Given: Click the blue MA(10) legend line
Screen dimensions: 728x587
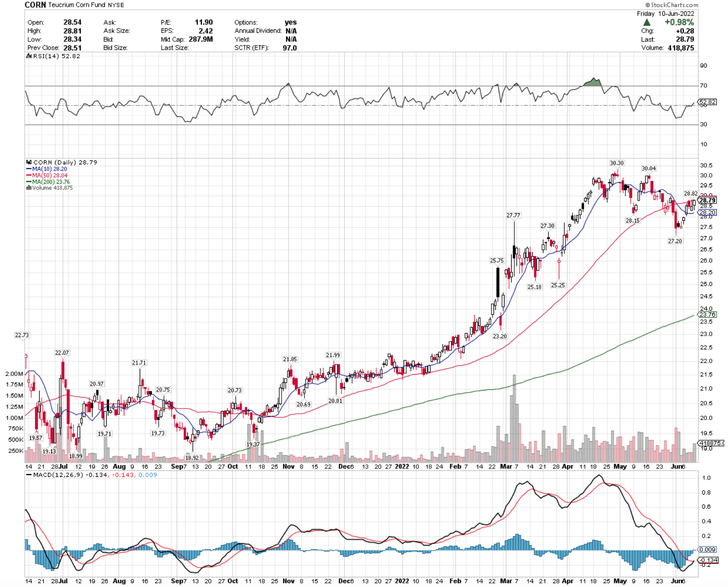Looking at the screenshot, I should [x=29, y=169].
